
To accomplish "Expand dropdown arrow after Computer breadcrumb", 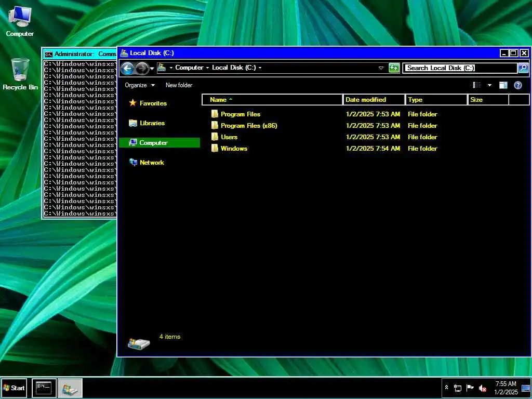I will pyautogui.click(x=207, y=68).
